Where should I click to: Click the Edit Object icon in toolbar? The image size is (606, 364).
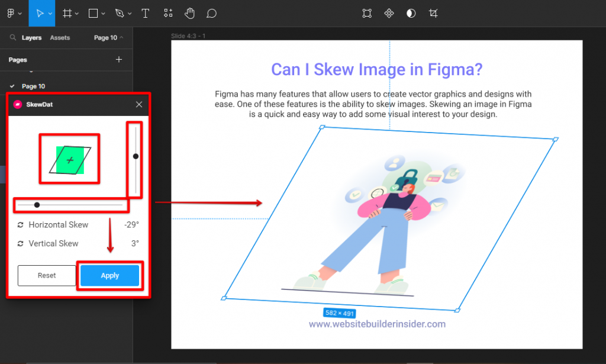coord(367,13)
